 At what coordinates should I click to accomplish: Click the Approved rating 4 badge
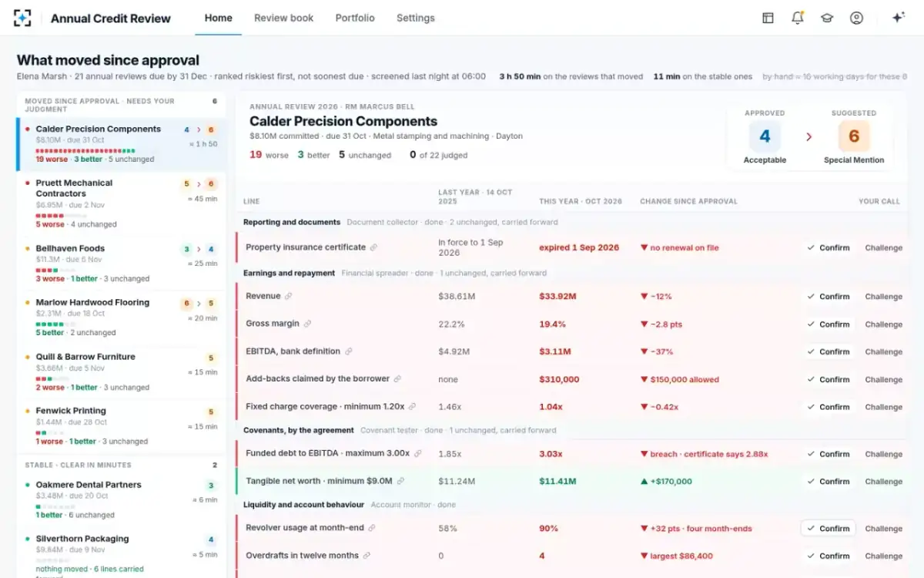765,136
